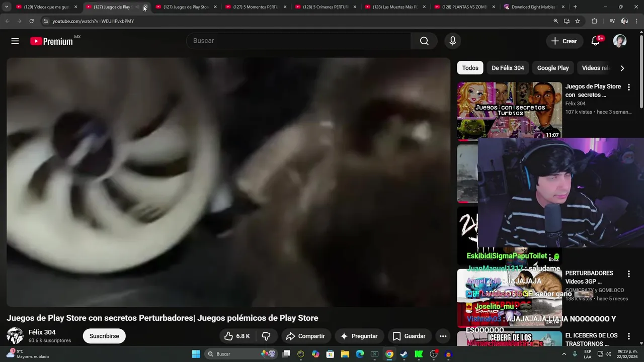
Task: Click the install app icon in address bar
Action: click(567, 21)
